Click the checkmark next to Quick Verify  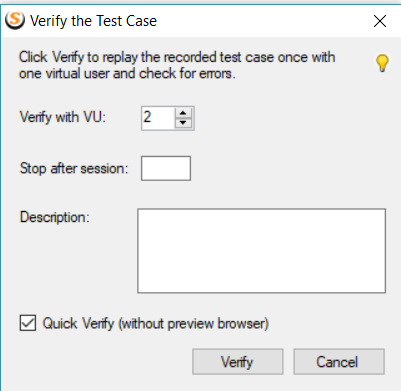coord(28,323)
